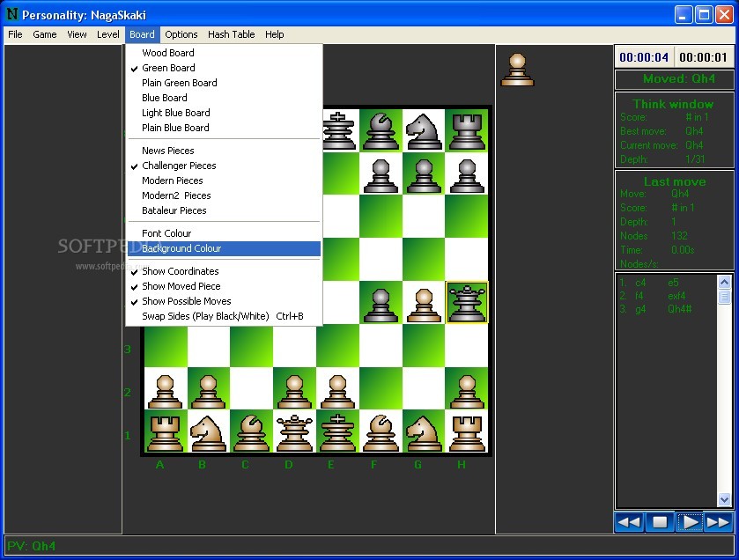Click fast forward to end button

718,522
